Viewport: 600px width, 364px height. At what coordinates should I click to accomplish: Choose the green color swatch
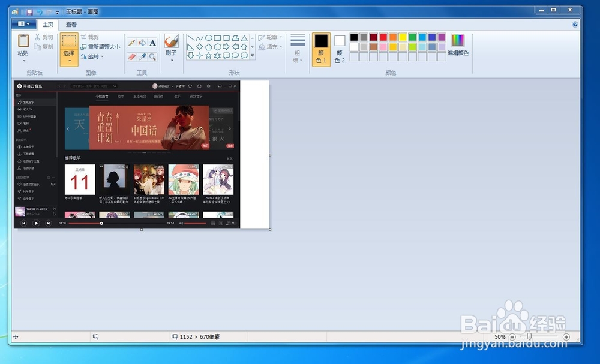coord(413,37)
